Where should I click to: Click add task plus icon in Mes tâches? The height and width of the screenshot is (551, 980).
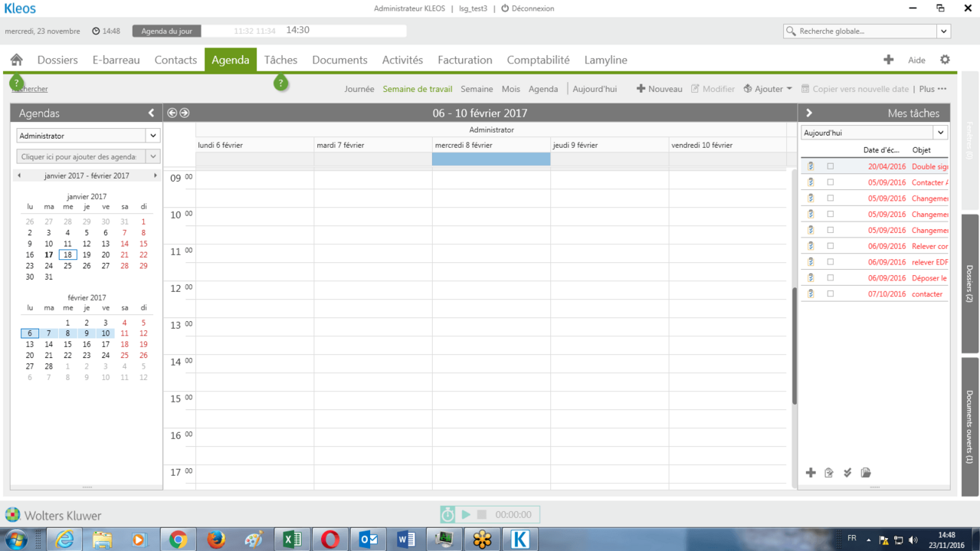(811, 473)
